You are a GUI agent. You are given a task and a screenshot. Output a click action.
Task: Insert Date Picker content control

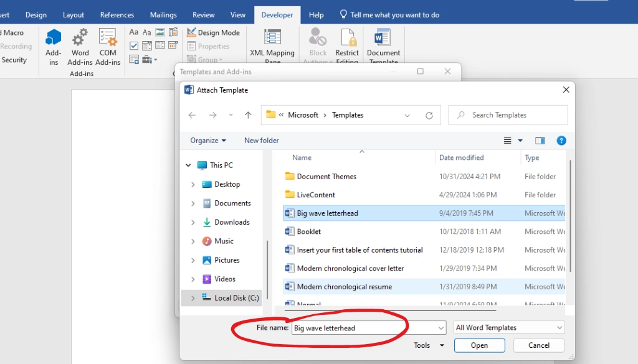click(173, 45)
